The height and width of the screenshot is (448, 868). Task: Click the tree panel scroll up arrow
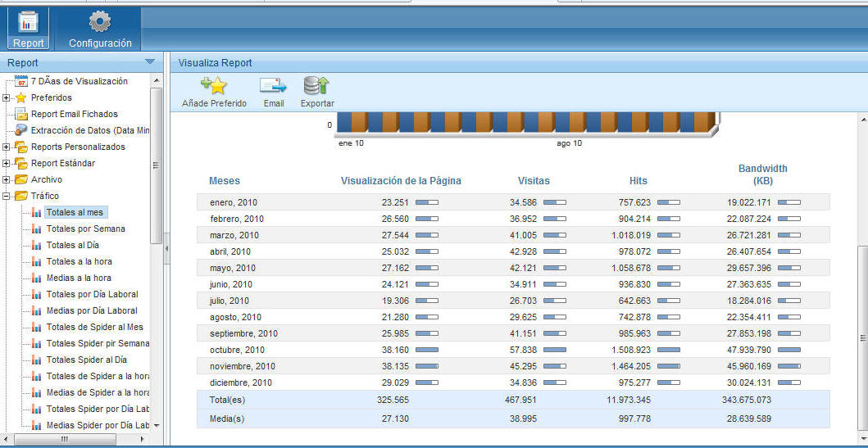coord(156,81)
